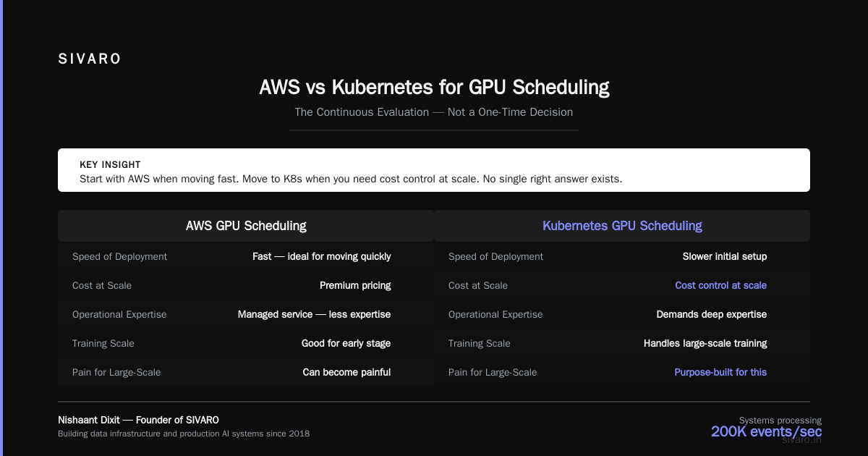Click Pain for Large-Scale label in AWS column
Screen dimensions: 868x456
tap(116, 372)
